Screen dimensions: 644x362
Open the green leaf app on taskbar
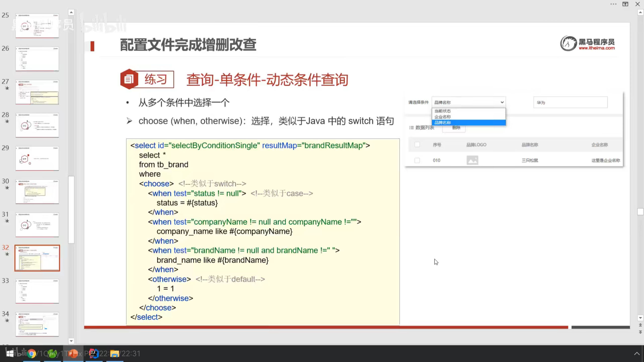(x=52, y=354)
